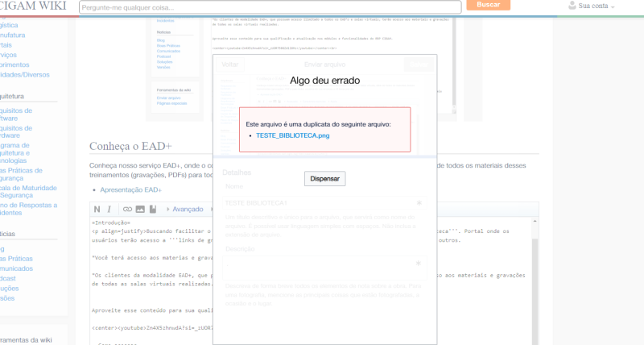This screenshot has width=644, height=345.
Task: Click the Buscar search button
Action: click(x=488, y=5)
